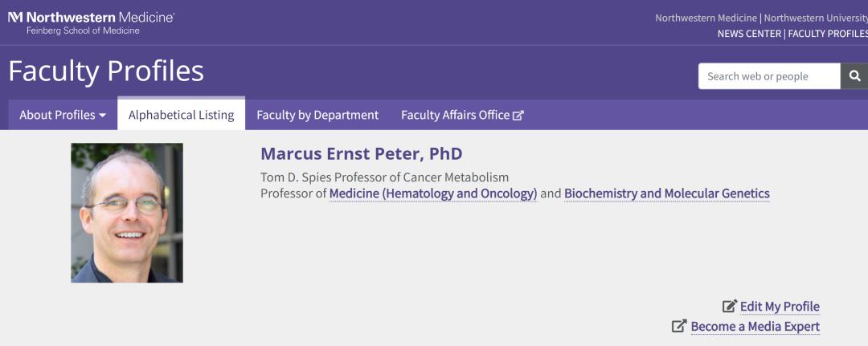
Task: Open the Faculty by Department tab
Action: point(317,115)
